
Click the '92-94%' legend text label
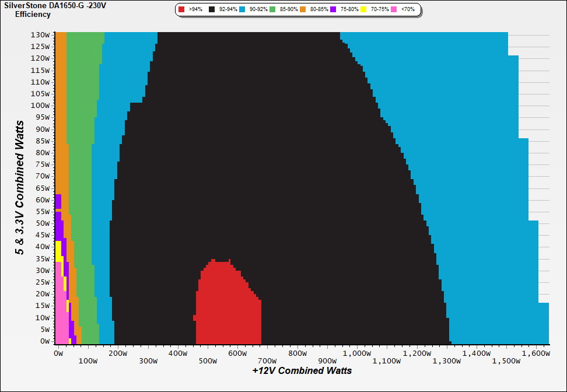click(227, 10)
